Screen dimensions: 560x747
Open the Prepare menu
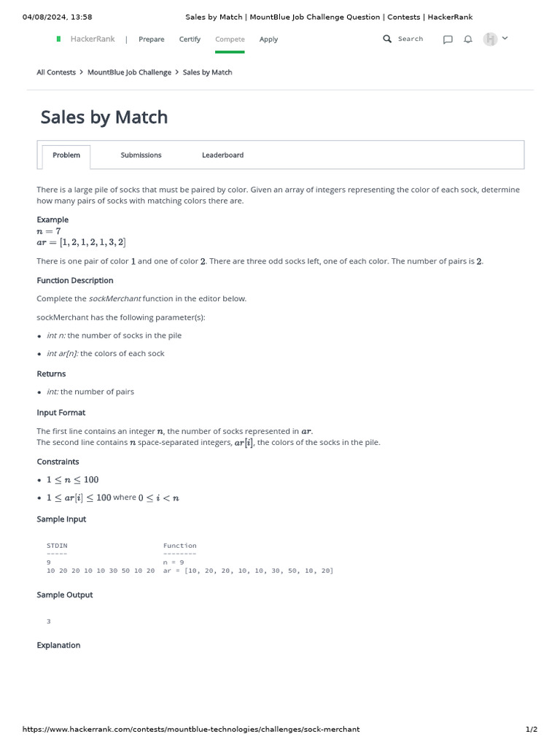pos(151,39)
